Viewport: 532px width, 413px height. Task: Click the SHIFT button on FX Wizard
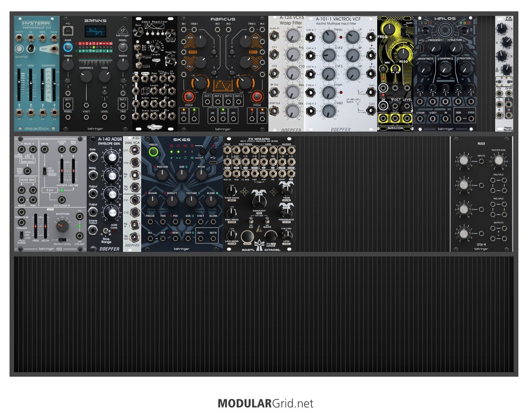247,237
